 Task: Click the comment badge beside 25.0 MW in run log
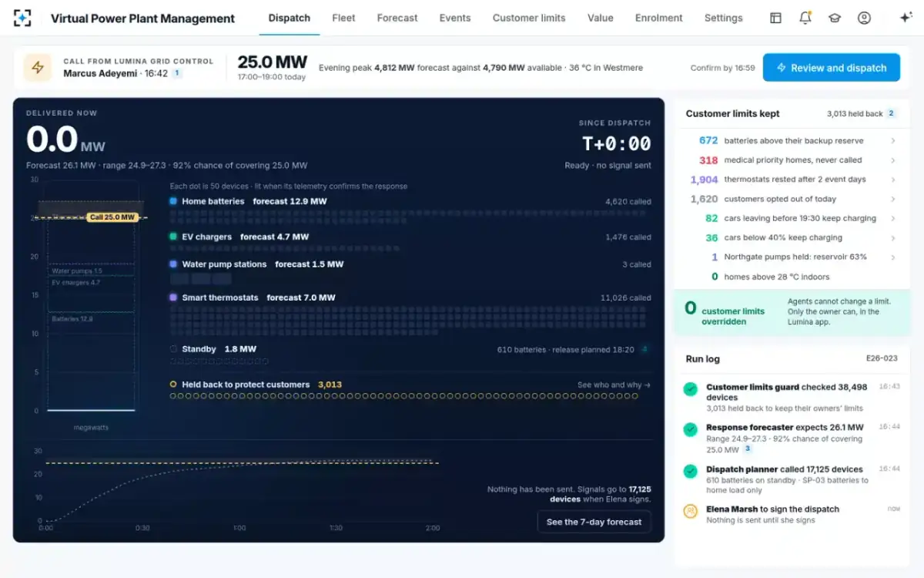pyautogui.click(x=747, y=449)
